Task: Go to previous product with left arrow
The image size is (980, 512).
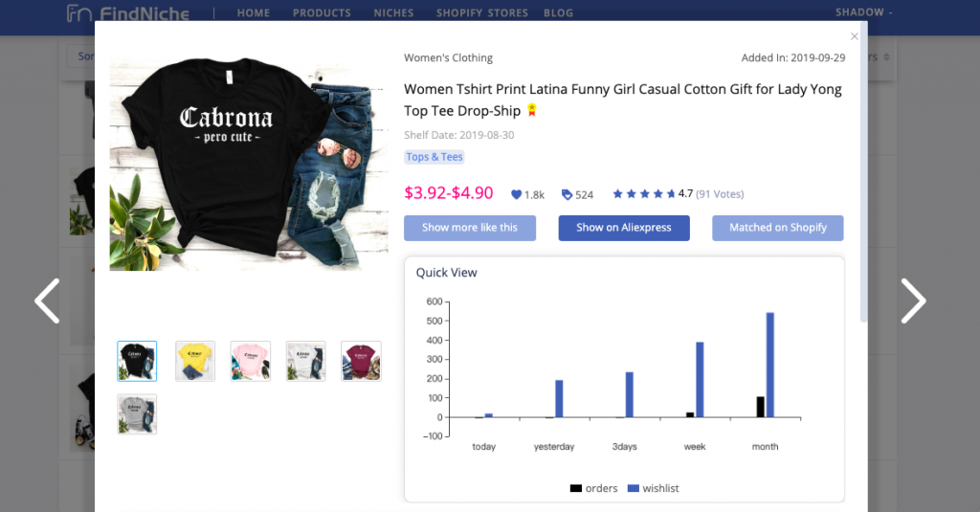Action: pyautogui.click(x=47, y=301)
